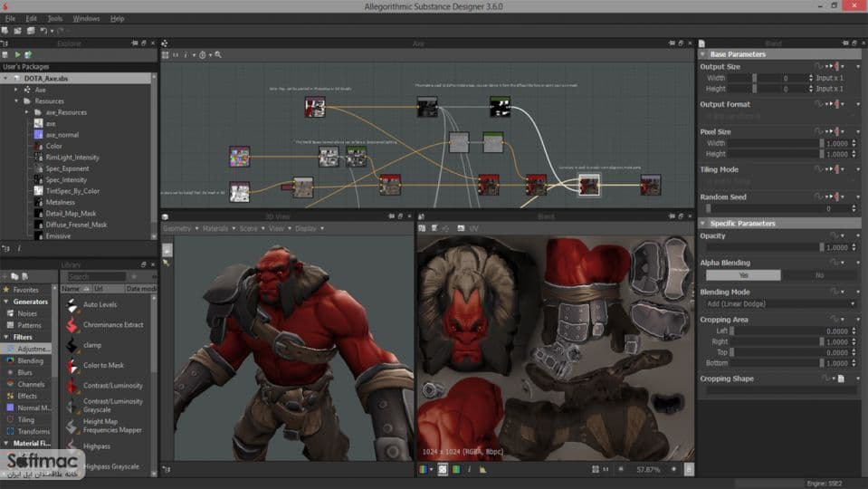Click the Favorites star in Library

click(6, 290)
